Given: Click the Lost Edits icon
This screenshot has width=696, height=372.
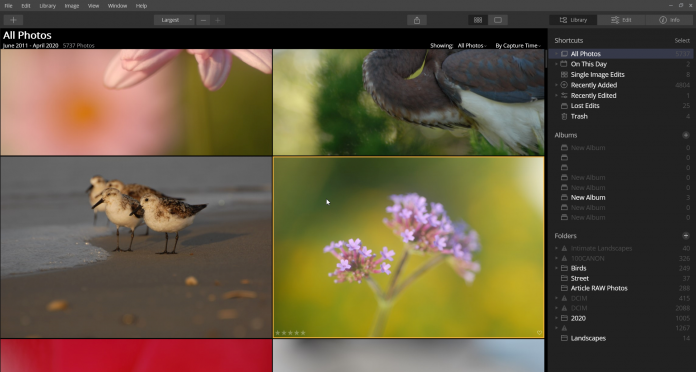Looking at the screenshot, I should click(564, 106).
